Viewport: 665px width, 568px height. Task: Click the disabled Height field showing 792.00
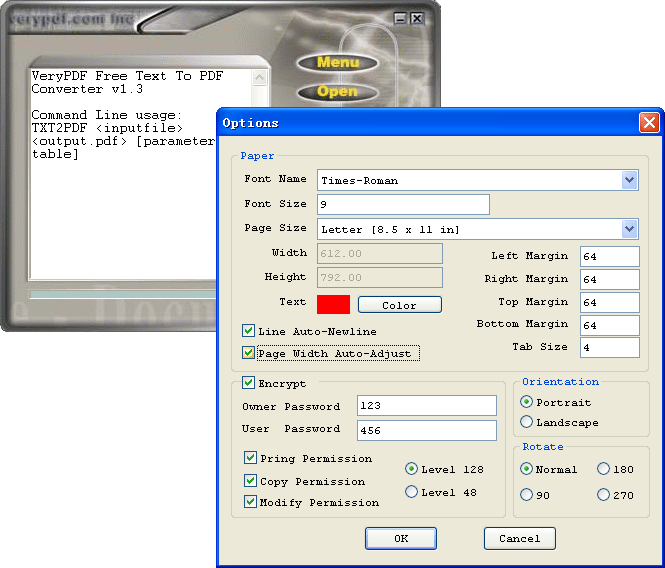pyautogui.click(x=380, y=277)
